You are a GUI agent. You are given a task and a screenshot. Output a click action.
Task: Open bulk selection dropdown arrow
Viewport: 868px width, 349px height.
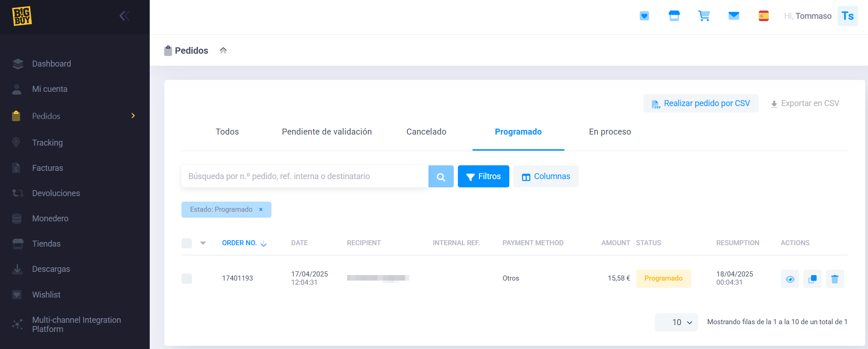point(203,243)
